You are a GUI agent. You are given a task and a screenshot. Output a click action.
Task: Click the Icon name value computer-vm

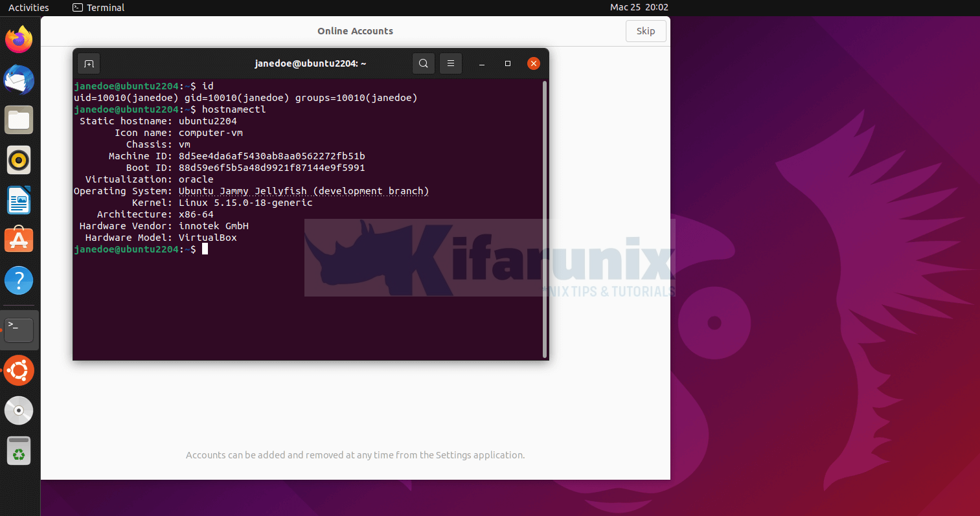211,133
